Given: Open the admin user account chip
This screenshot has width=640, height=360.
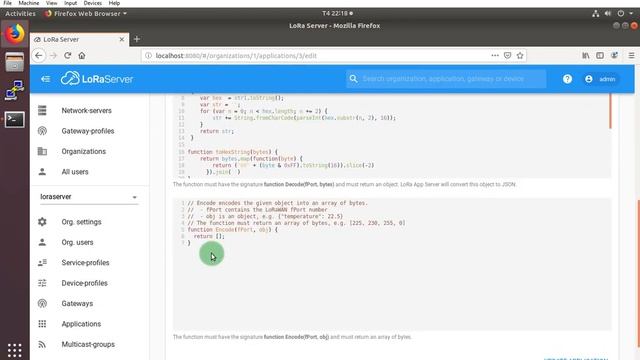Looking at the screenshot, I should click(x=600, y=79).
